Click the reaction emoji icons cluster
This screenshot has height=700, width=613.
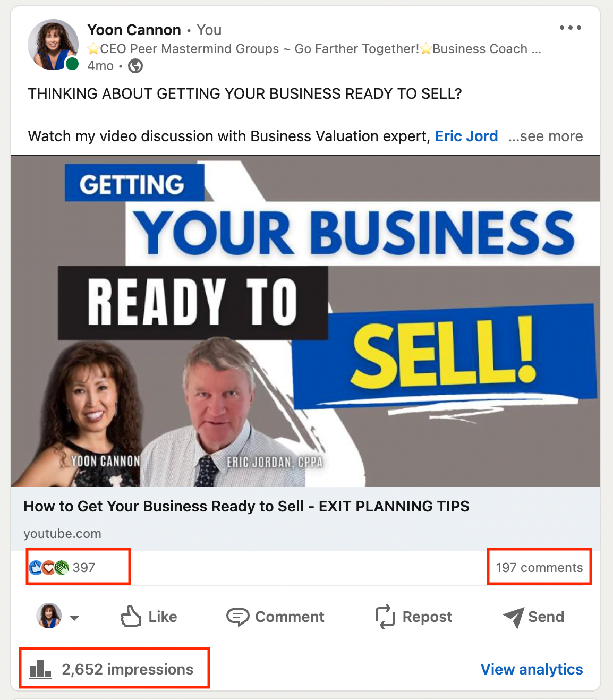click(x=49, y=568)
